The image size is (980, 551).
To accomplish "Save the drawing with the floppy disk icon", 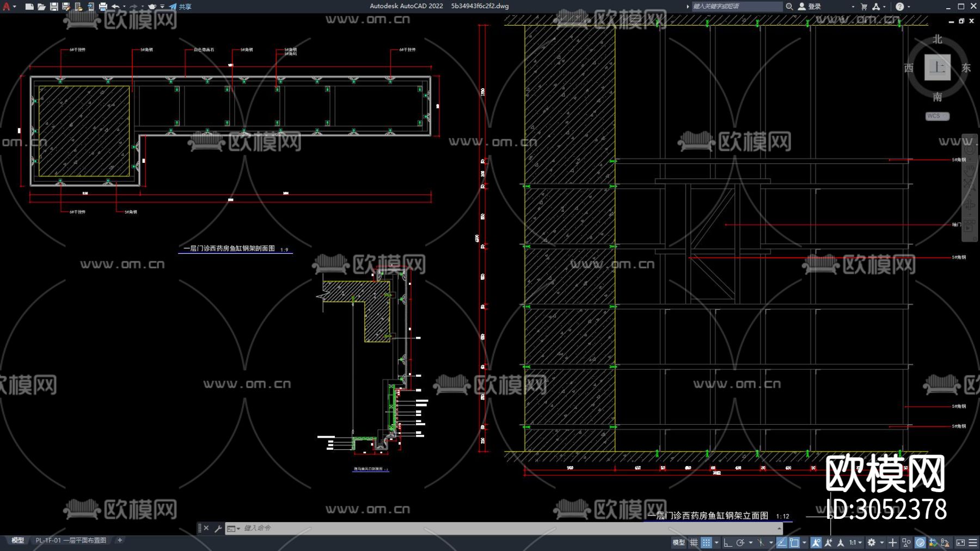I will 54,7.
